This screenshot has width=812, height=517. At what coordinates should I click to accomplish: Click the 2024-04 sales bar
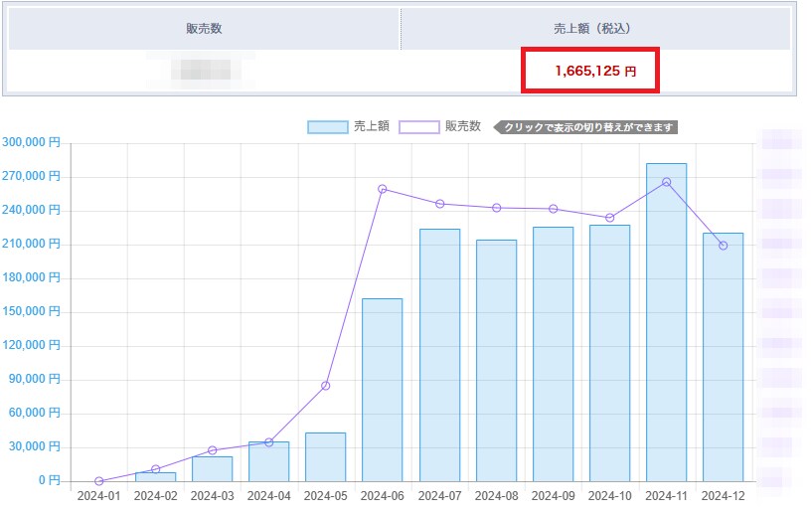coord(268,461)
